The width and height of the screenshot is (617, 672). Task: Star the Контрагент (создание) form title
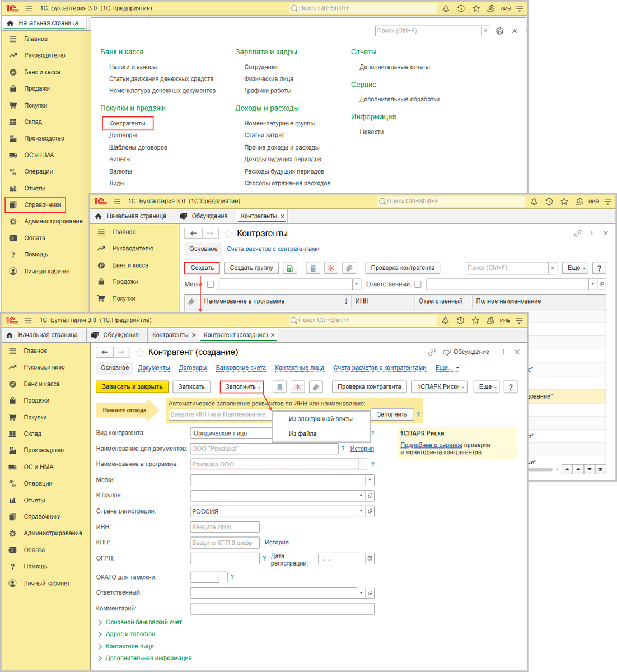coord(140,352)
